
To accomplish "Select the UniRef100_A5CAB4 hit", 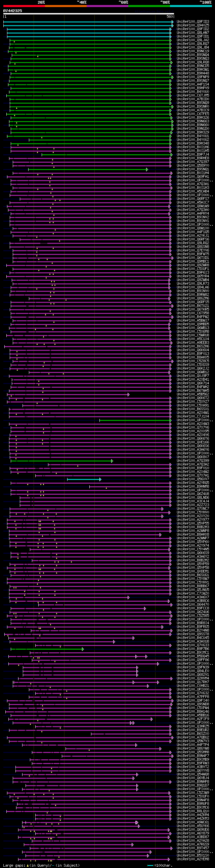I will [x=193, y=192].
